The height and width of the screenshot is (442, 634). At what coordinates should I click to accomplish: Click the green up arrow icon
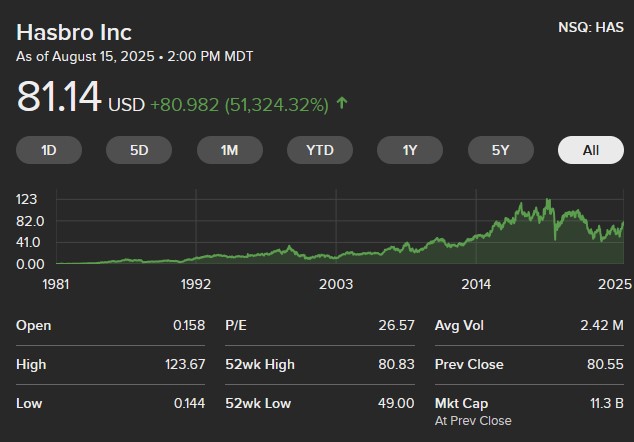(x=343, y=103)
